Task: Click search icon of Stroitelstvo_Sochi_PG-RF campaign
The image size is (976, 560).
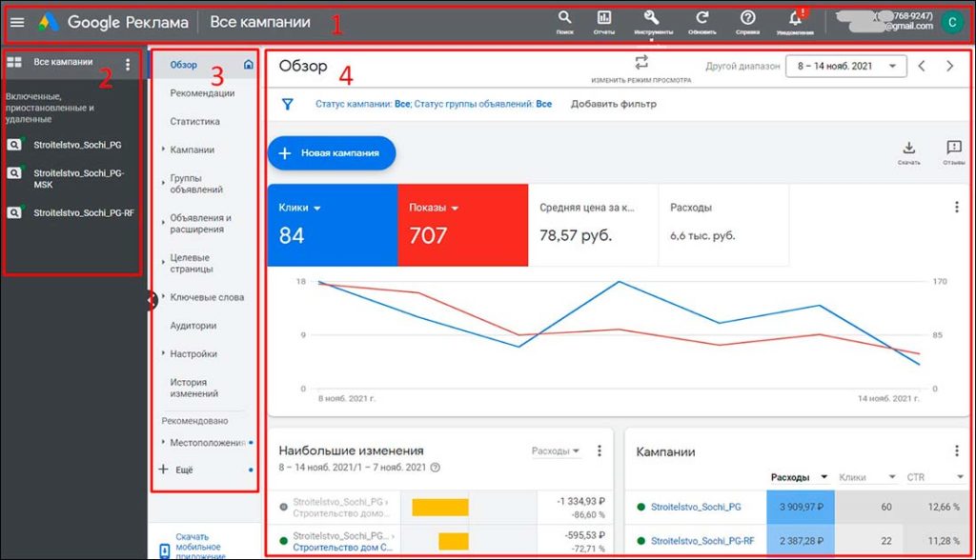Action: pyautogui.click(x=13, y=212)
